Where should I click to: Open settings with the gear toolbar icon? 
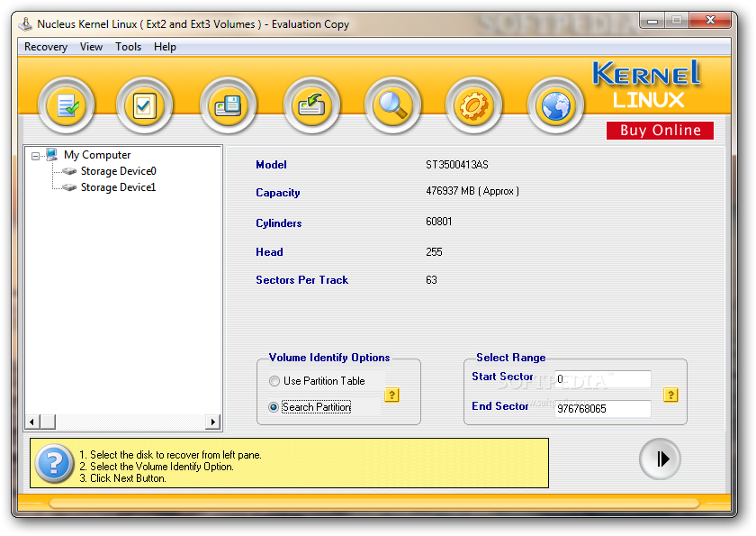(474, 105)
